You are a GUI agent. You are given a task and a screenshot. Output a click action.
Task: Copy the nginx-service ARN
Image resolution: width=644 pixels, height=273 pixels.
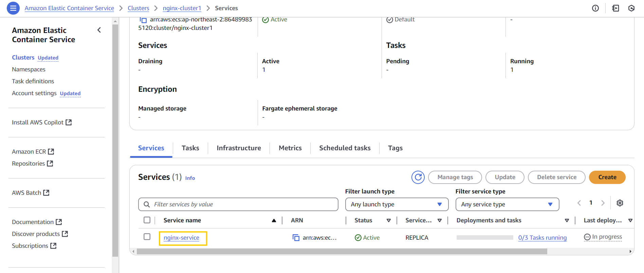[296, 238]
